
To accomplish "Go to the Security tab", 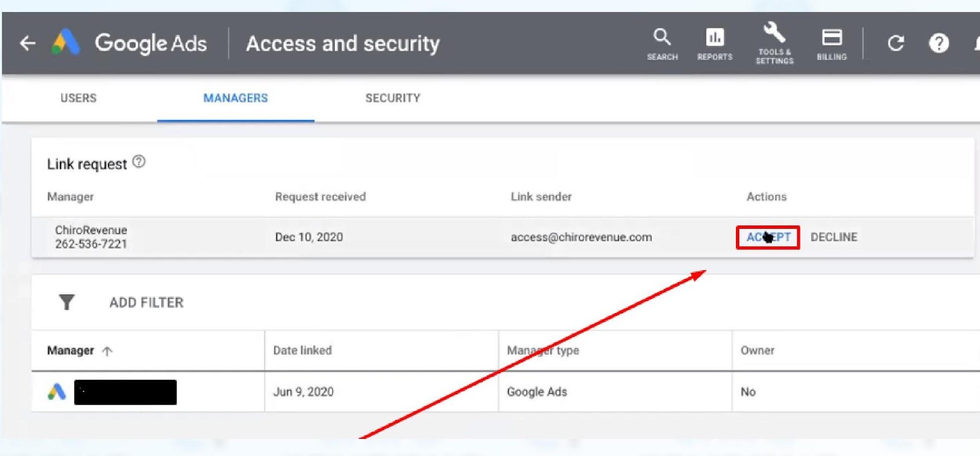I will click(x=392, y=98).
